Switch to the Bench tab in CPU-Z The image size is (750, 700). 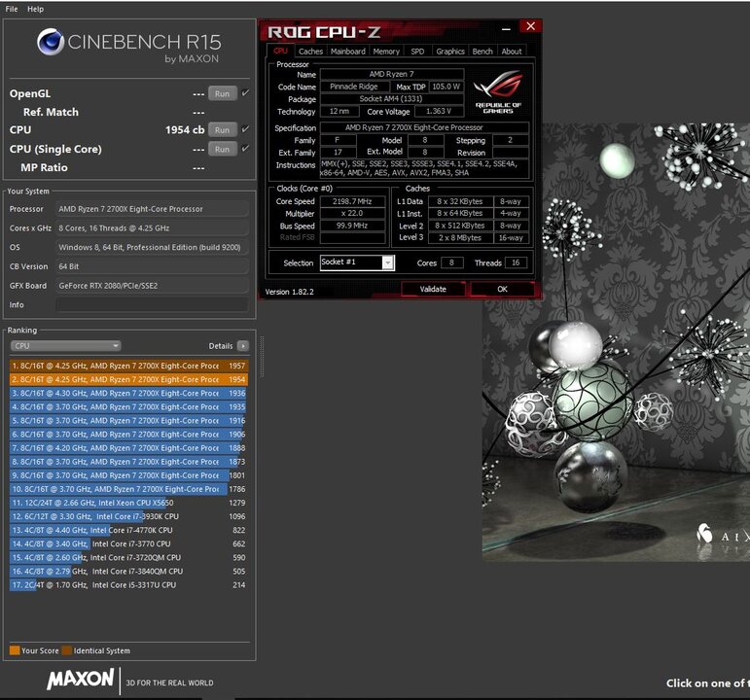[x=482, y=52]
